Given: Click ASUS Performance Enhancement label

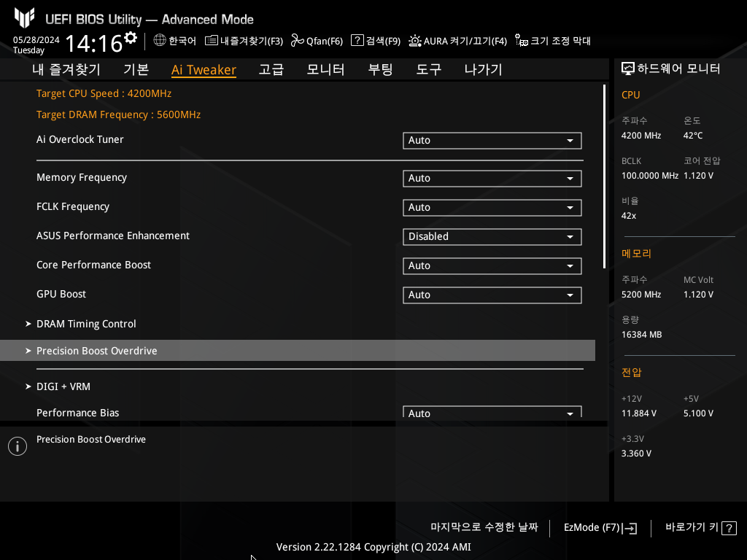Looking at the screenshot, I should (x=113, y=236).
